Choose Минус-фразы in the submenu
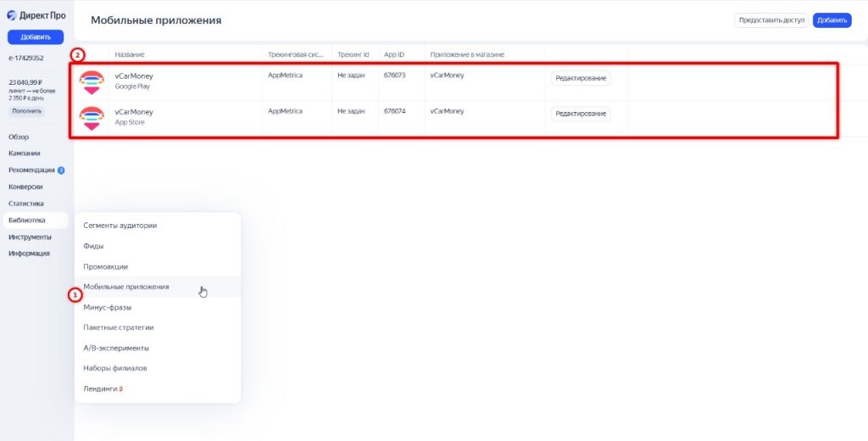This screenshot has width=868, height=441. coord(157,307)
